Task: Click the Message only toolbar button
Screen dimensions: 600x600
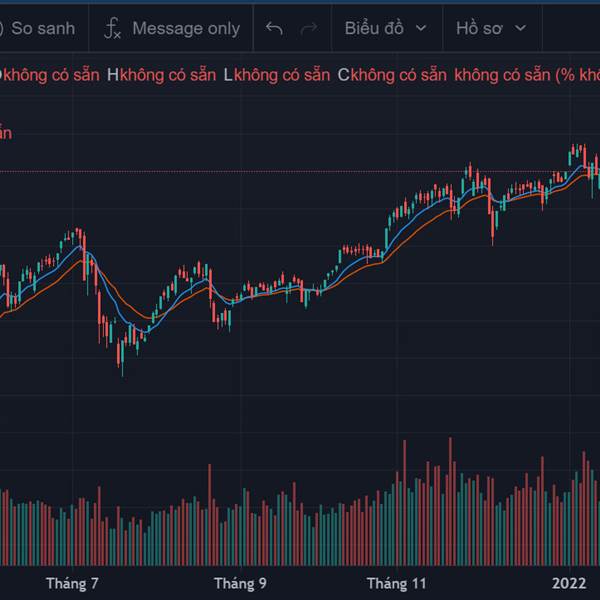Action: (186, 28)
